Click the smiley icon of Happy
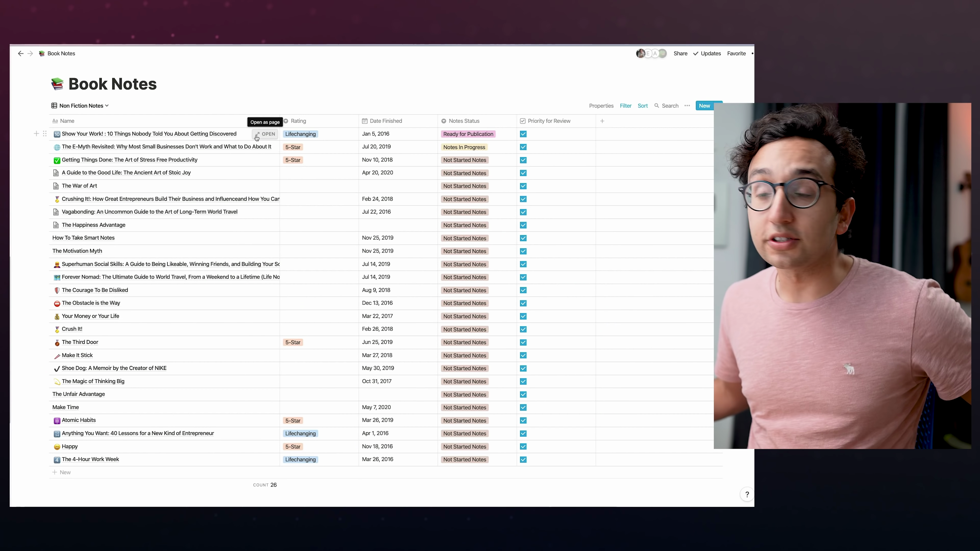 pos(57,447)
